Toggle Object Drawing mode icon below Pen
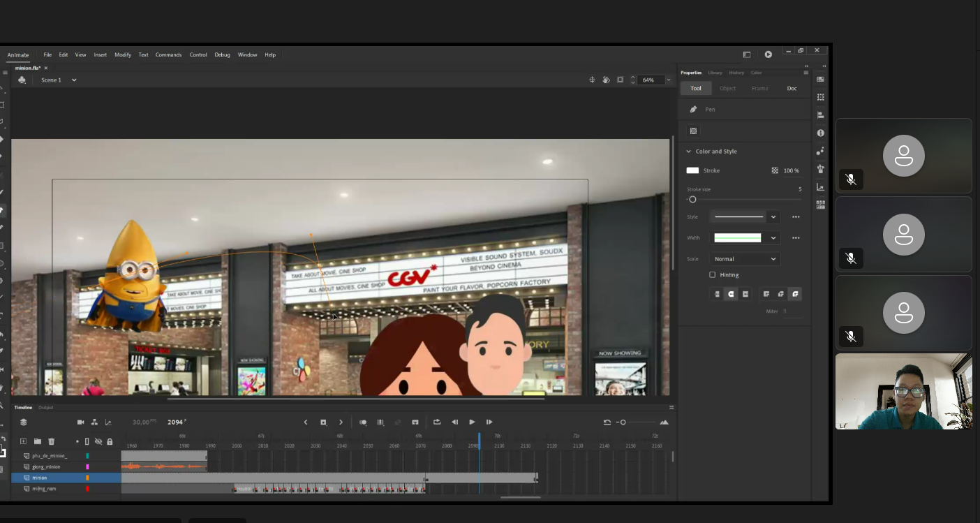The width and height of the screenshot is (980, 523). coord(693,131)
